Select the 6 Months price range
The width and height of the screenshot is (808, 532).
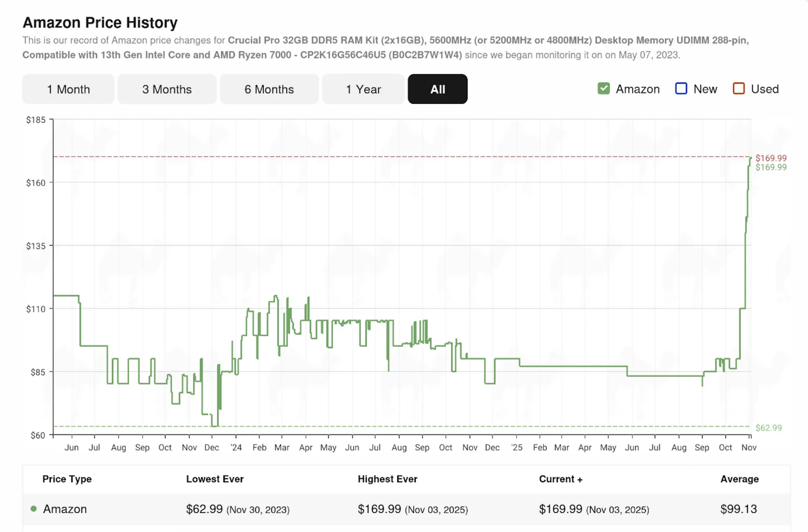pyautogui.click(x=269, y=89)
